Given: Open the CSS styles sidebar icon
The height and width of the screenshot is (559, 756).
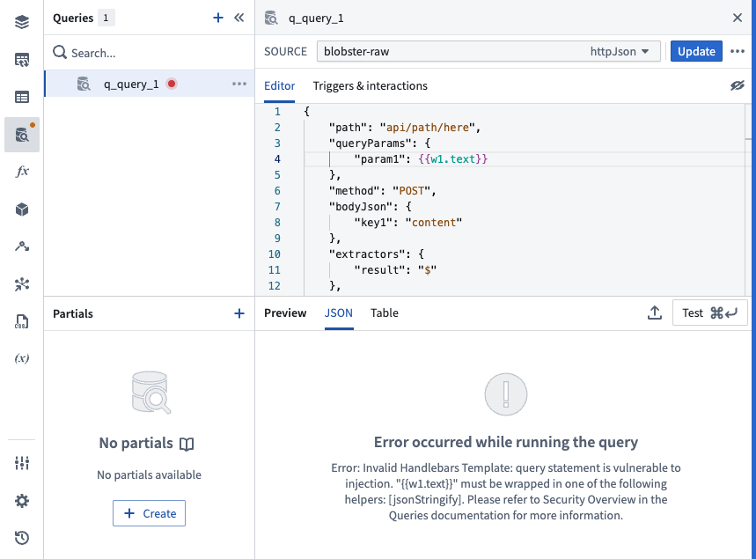Looking at the screenshot, I should coord(22,321).
